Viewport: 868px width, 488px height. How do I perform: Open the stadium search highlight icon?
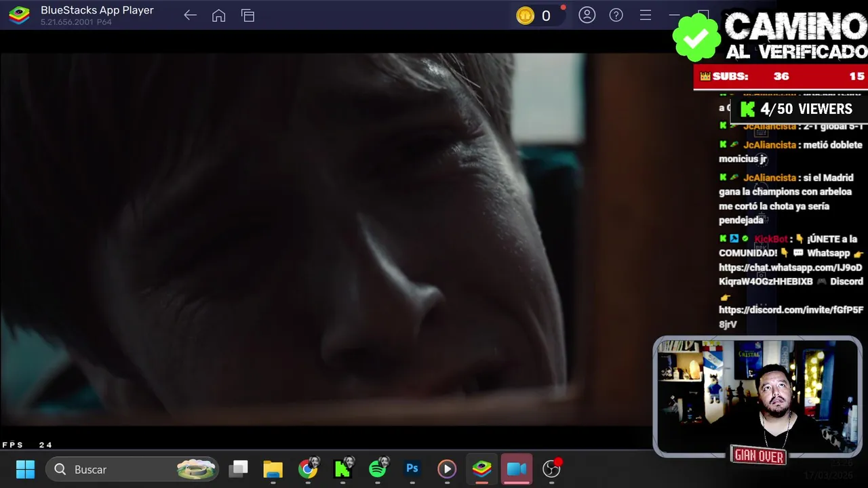(196, 469)
